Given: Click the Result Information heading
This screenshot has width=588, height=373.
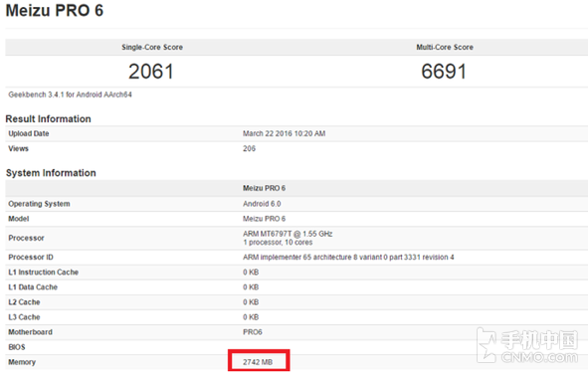Looking at the screenshot, I should tap(48, 118).
